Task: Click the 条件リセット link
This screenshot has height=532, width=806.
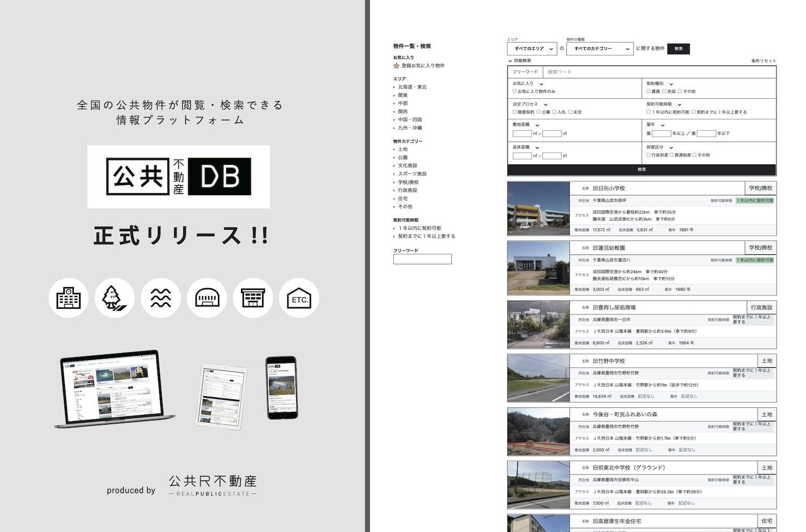Action: (x=764, y=61)
